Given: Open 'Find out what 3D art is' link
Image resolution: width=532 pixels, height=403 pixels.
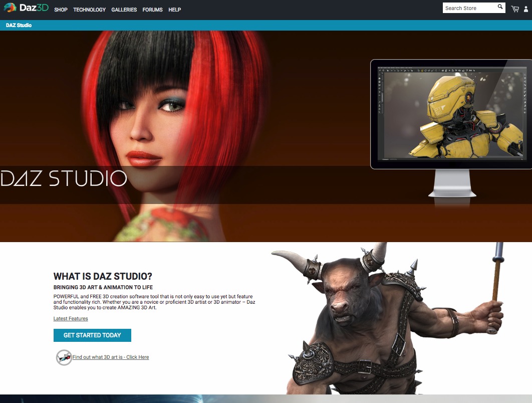Looking at the screenshot, I should click(111, 357).
